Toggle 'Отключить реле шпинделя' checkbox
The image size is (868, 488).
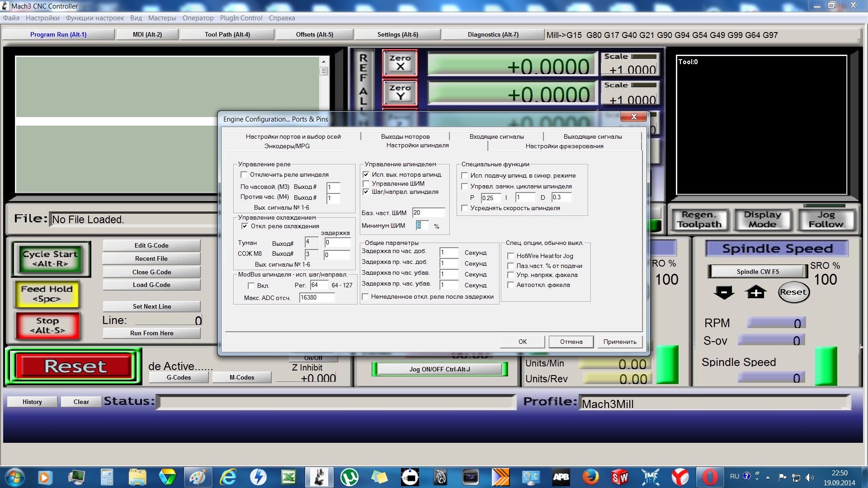tap(244, 175)
